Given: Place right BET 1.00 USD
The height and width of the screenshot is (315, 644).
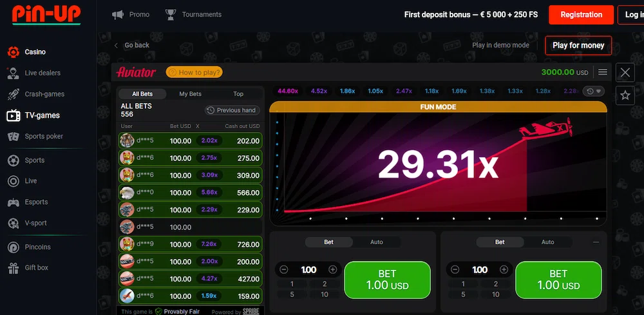Looking at the screenshot, I should click(558, 280).
